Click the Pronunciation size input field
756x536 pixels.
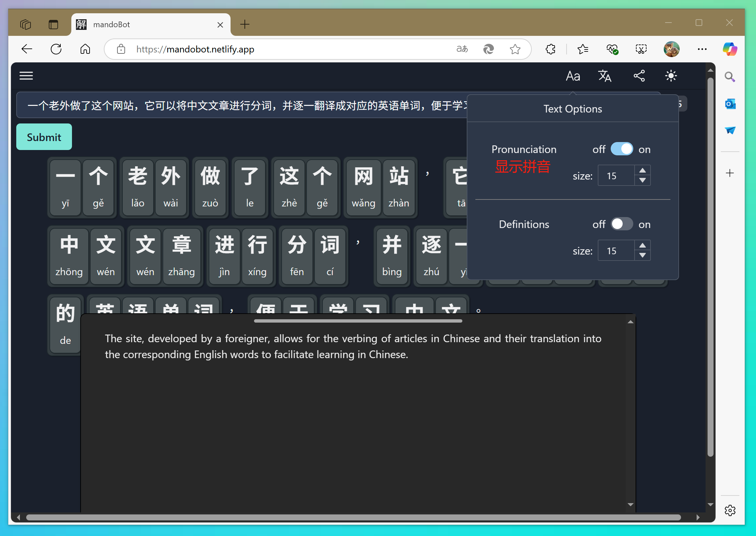[x=616, y=176]
